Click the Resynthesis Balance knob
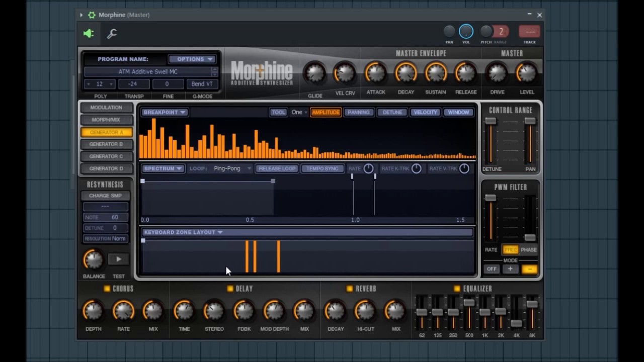Screen dimensions: 644x362 93,259
